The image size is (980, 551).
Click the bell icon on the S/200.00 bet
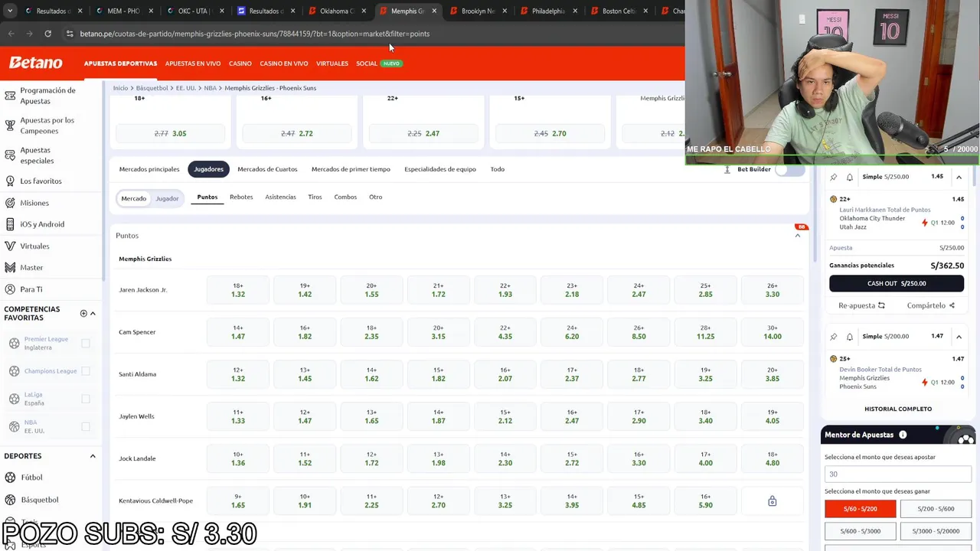[x=850, y=337]
